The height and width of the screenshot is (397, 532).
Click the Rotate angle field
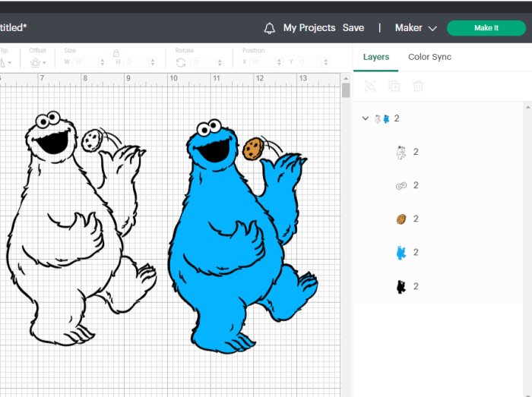click(204, 62)
